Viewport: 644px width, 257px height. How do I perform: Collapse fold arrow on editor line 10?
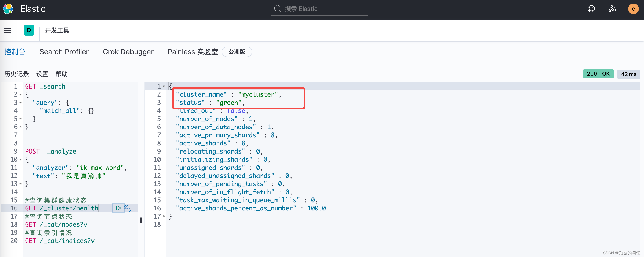tap(20, 160)
